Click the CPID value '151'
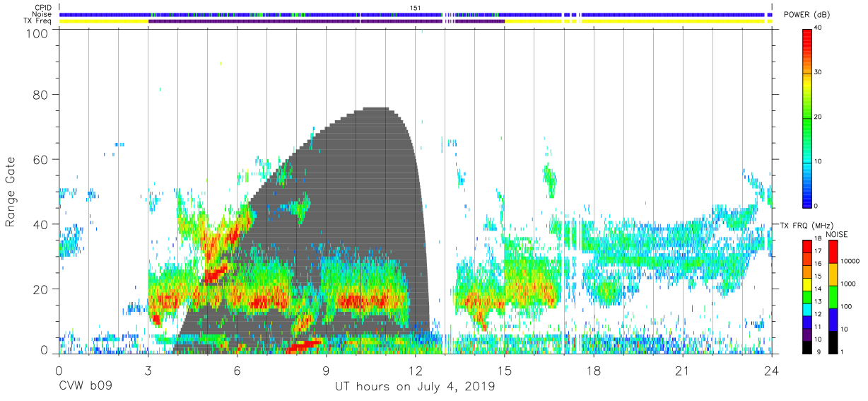 pos(416,7)
